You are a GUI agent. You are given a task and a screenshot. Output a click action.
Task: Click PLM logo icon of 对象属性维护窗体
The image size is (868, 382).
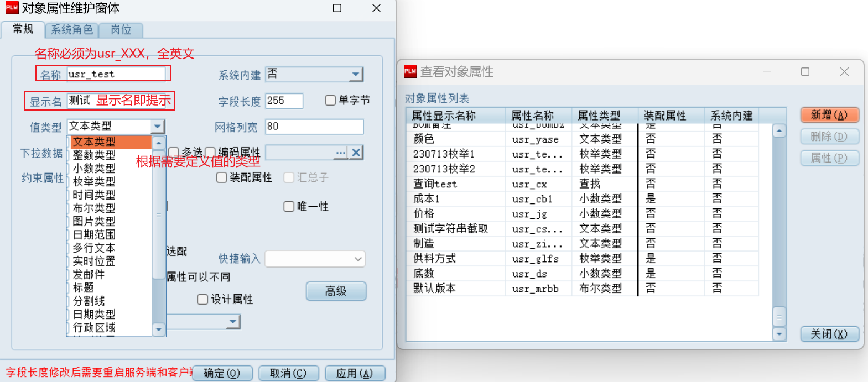click(12, 8)
